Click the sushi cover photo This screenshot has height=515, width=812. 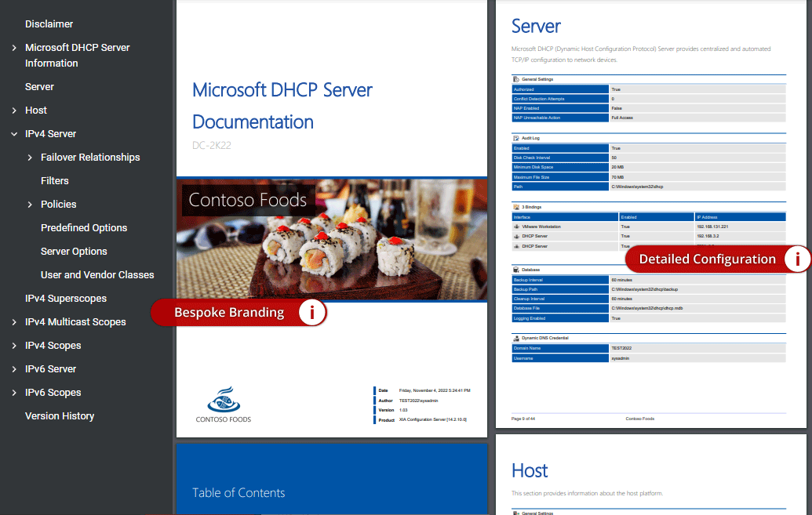[x=331, y=239]
